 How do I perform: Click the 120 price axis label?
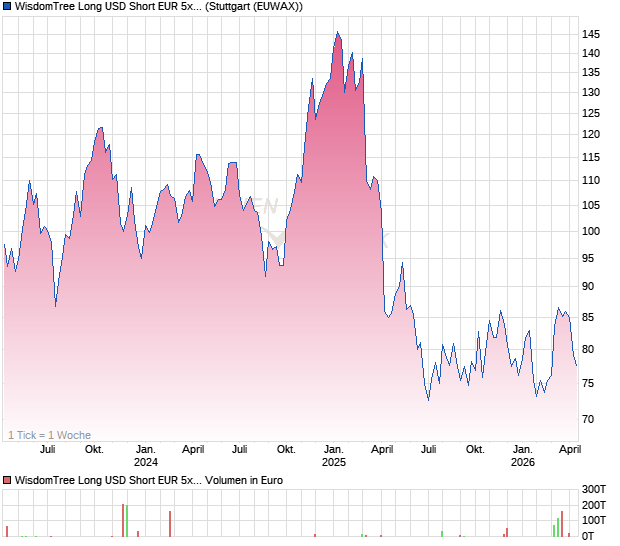point(591,134)
